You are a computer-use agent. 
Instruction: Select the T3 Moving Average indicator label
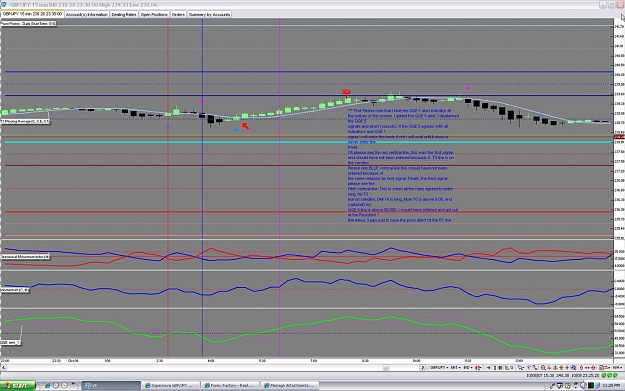26,121
